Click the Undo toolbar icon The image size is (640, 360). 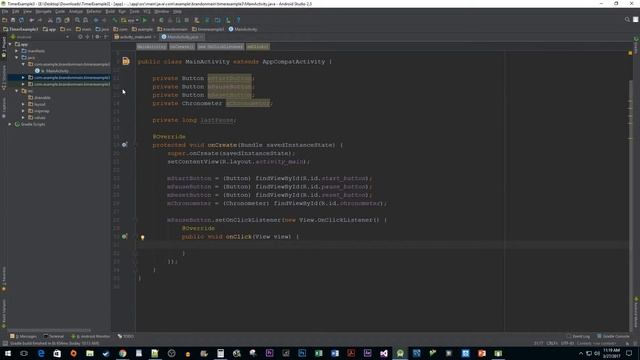pyautogui.click(x=32, y=20)
